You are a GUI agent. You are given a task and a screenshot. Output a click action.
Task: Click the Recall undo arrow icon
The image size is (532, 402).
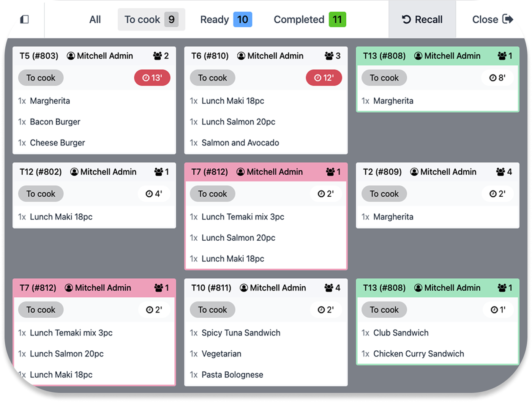[x=406, y=19]
